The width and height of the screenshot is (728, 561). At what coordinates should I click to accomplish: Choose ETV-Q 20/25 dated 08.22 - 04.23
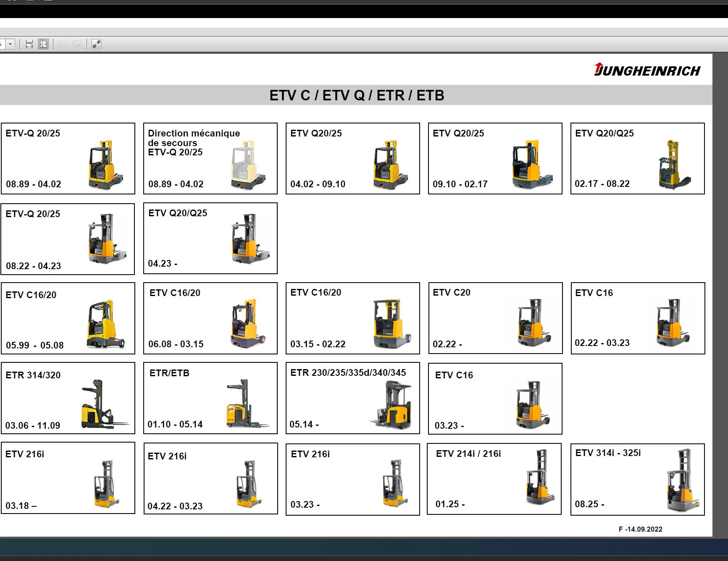point(68,239)
